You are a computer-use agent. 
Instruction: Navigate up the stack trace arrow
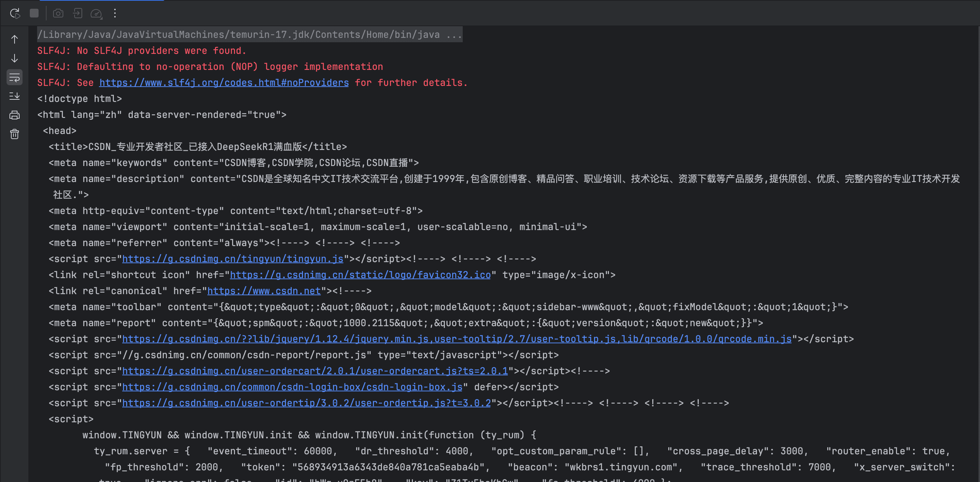15,39
